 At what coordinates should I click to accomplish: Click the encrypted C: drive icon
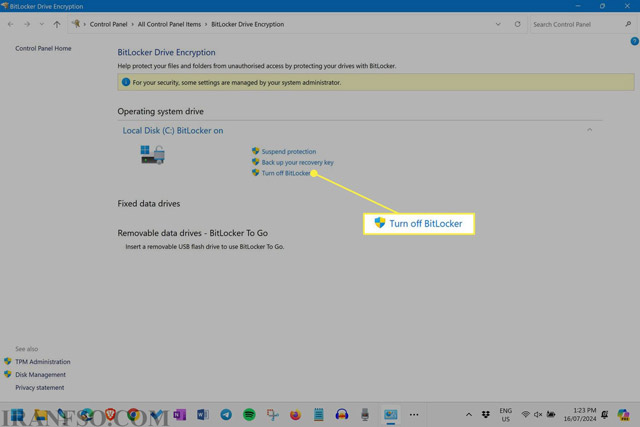click(x=153, y=155)
